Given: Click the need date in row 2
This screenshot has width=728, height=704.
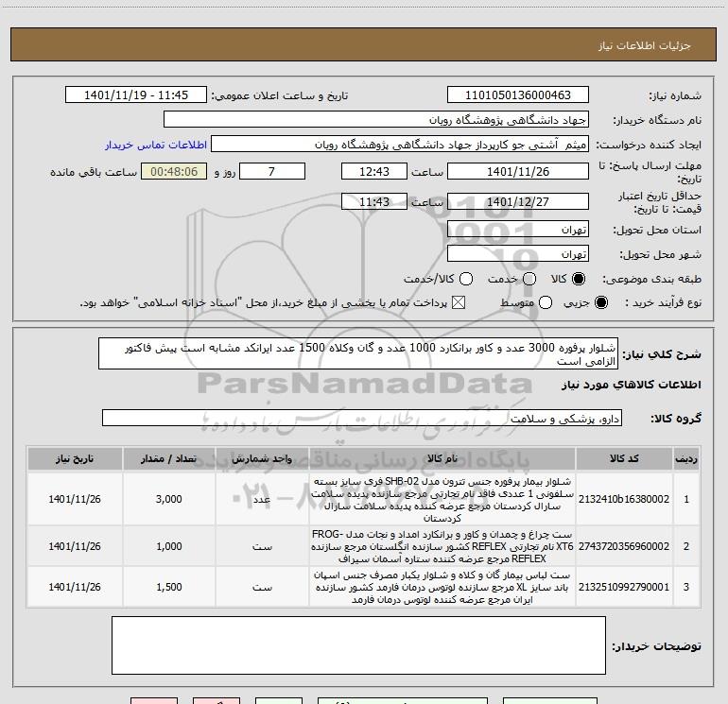Looking at the screenshot, I should tap(75, 546).
